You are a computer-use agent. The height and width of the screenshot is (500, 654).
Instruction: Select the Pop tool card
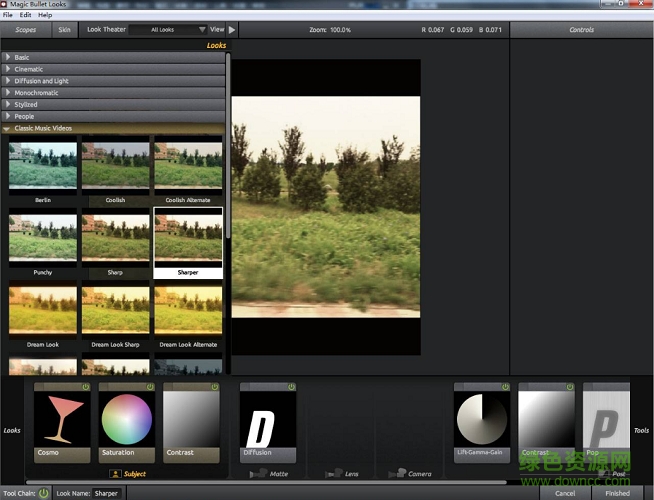(x=606, y=420)
